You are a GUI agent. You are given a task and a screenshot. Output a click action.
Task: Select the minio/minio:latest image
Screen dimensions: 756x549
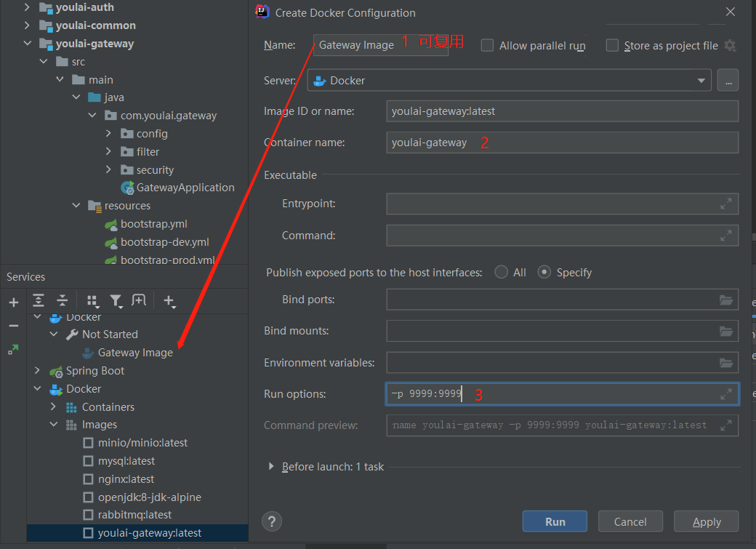(x=135, y=443)
